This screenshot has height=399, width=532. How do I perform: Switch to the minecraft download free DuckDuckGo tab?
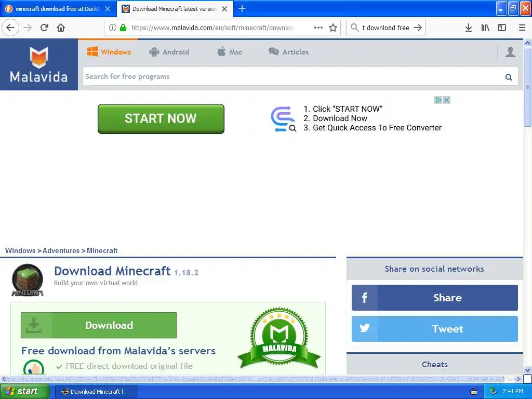[58, 9]
